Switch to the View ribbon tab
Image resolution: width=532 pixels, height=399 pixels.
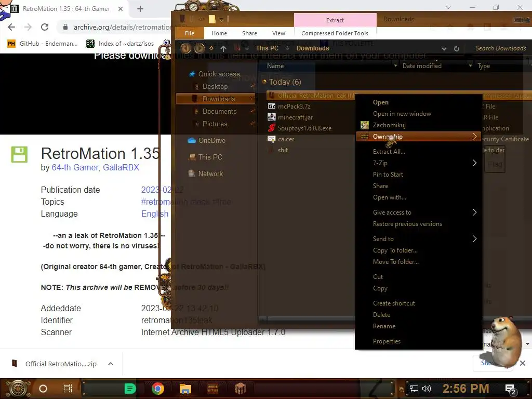click(278, 33)
